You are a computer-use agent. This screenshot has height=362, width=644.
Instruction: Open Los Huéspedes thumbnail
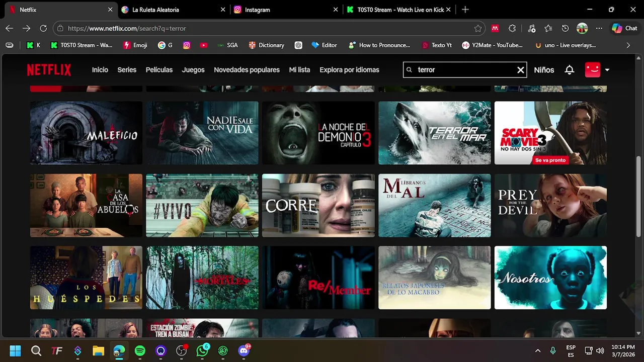86,278
